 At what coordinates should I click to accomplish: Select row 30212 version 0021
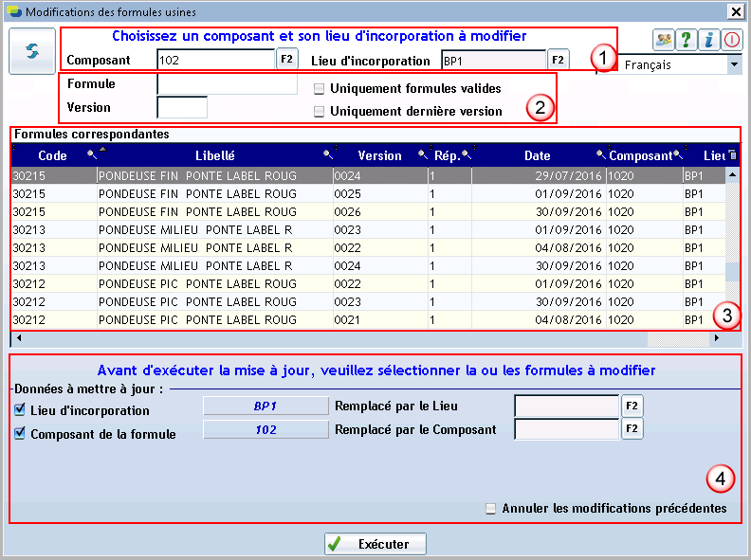[x=368, y=319]
